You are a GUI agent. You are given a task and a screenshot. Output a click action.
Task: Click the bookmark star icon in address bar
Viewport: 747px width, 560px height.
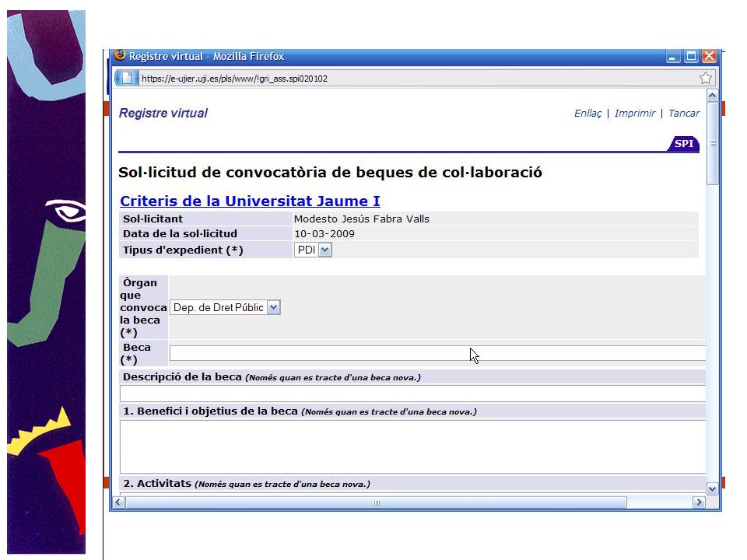pyautogui.click(x=706, y=78)
